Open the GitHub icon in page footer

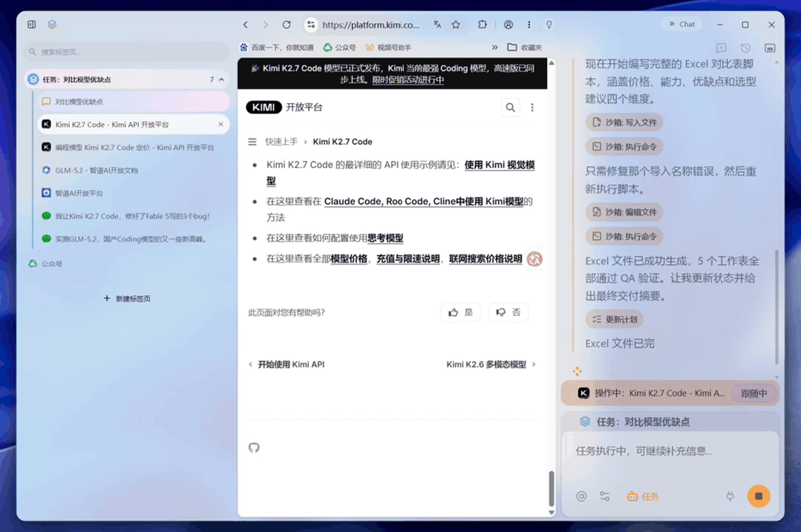pos(254,447)
